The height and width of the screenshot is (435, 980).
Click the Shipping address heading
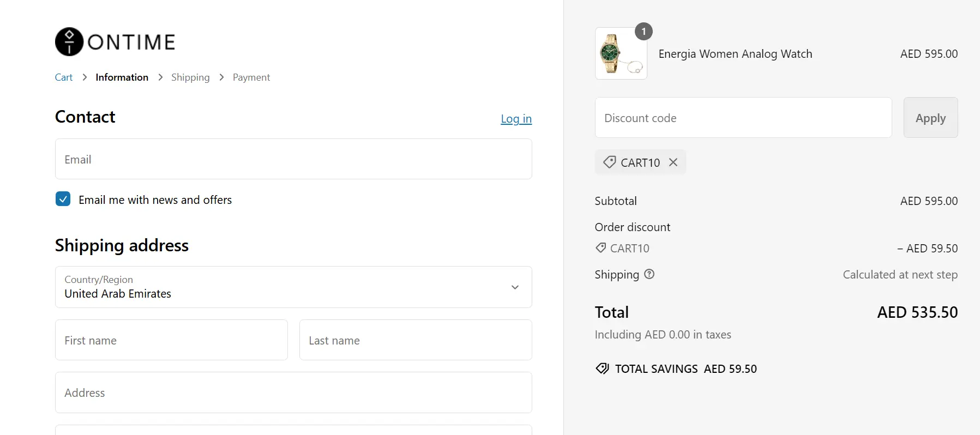pos(122,245)
